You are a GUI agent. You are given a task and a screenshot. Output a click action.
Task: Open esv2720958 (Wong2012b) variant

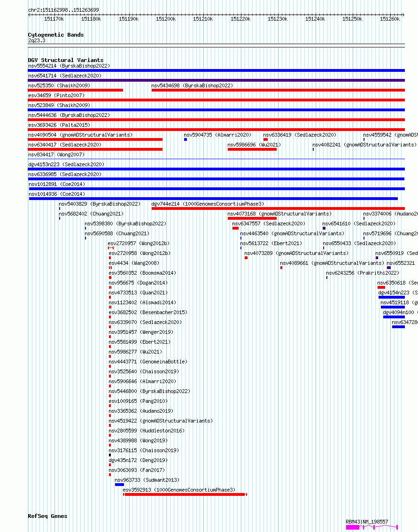[139, 253]
